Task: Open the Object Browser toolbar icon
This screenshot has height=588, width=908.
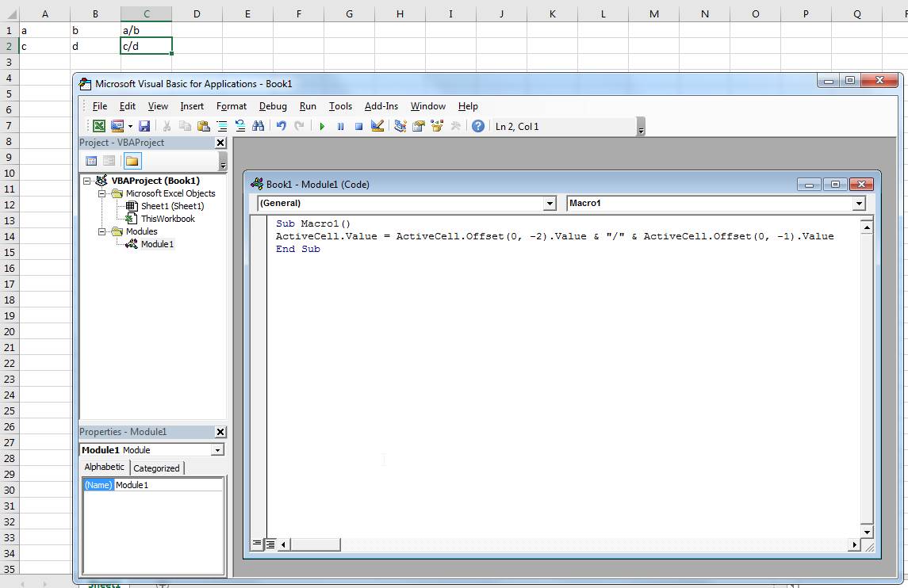Action: click(x=437, y=126)
